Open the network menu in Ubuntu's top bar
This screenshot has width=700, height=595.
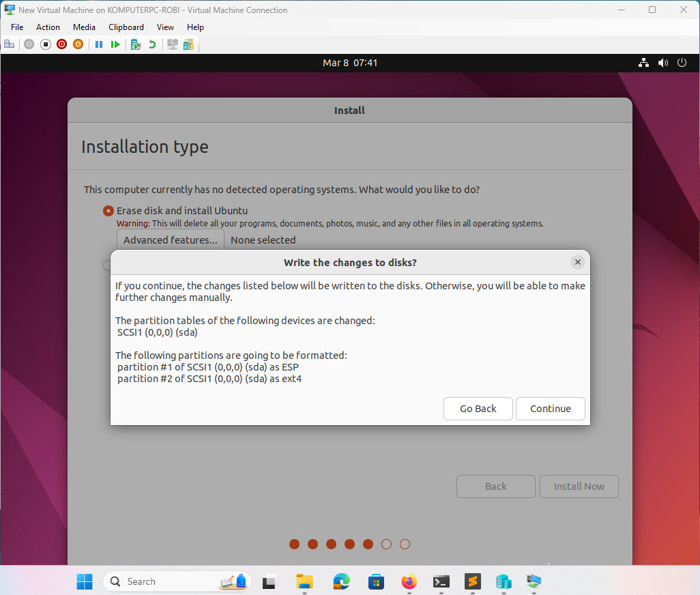pyautogui.click(x=643, y=62)
